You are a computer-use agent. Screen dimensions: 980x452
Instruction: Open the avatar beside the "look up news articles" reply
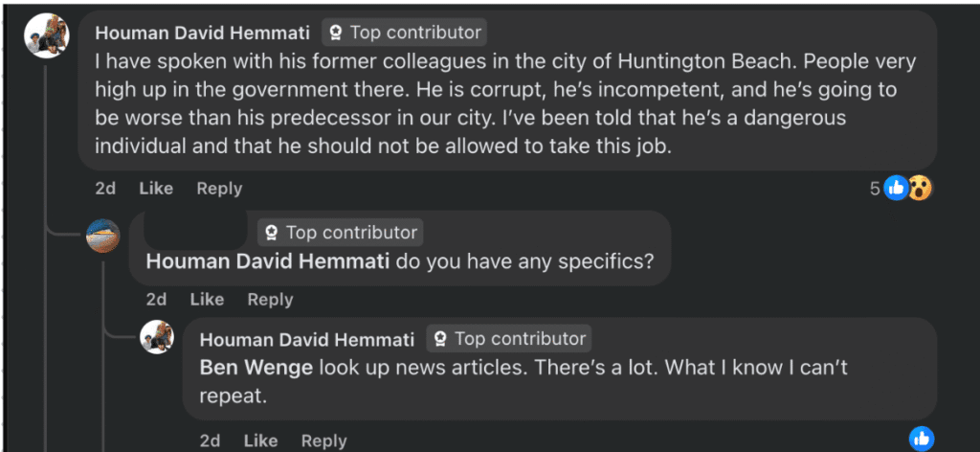(156, 337)
